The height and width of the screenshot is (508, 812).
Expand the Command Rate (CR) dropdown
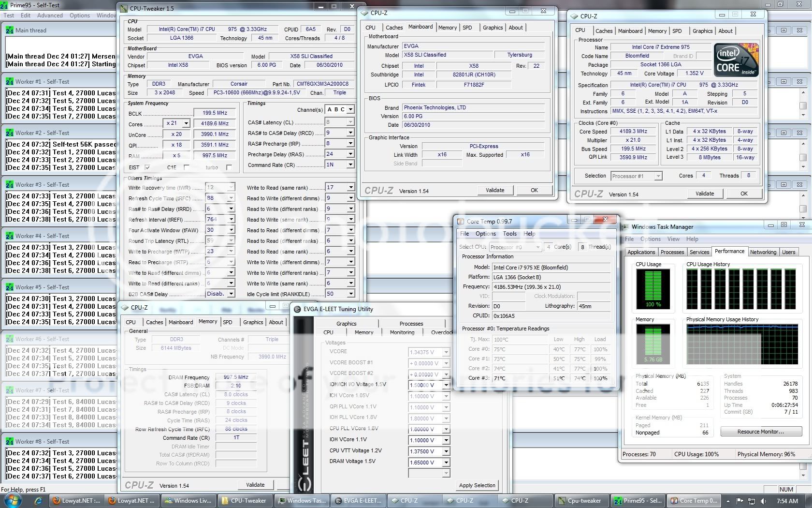click(x=350, y=165)
